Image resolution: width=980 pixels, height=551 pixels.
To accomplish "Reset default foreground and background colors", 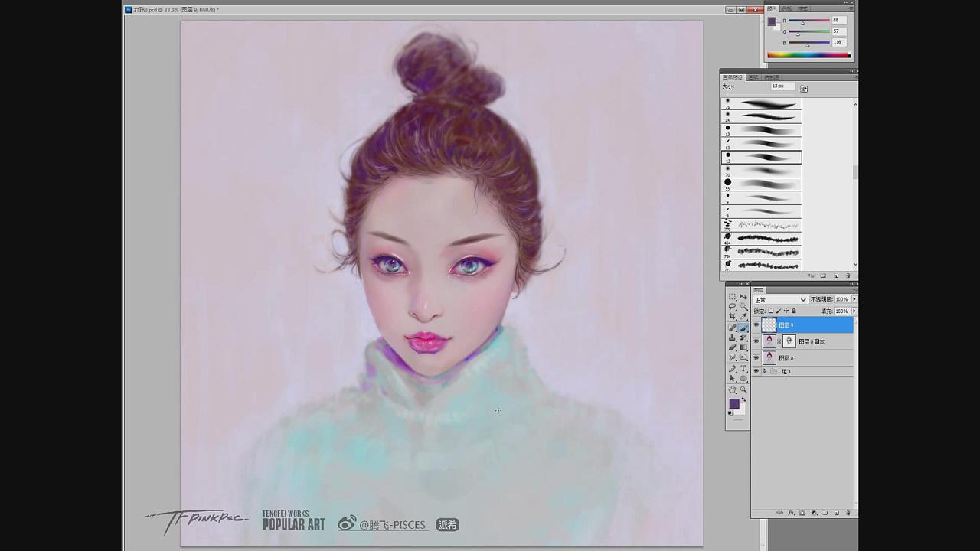I will click(x=730, y=413).
